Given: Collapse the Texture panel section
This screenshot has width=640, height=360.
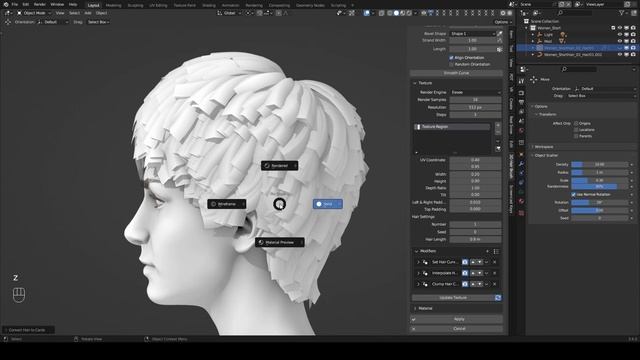Looking at the screenshot, I should coord(415,83).
